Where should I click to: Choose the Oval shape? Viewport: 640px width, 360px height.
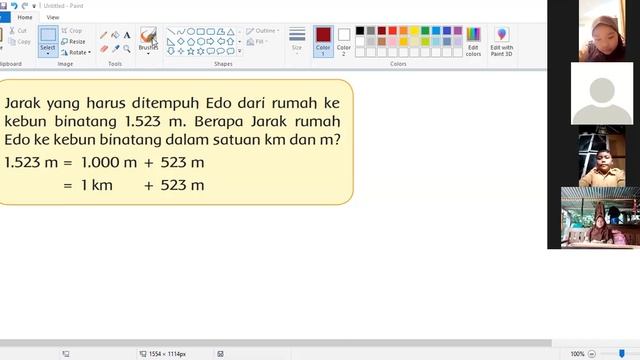click(191, 31)
